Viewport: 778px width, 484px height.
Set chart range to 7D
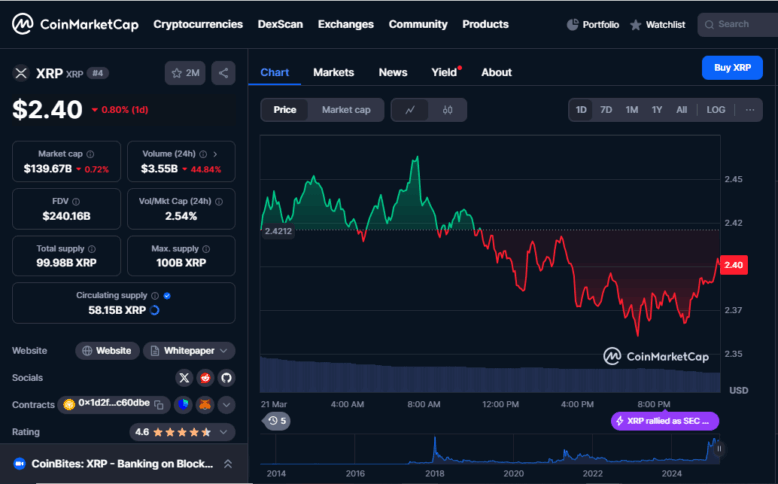[x=606, y=110]
